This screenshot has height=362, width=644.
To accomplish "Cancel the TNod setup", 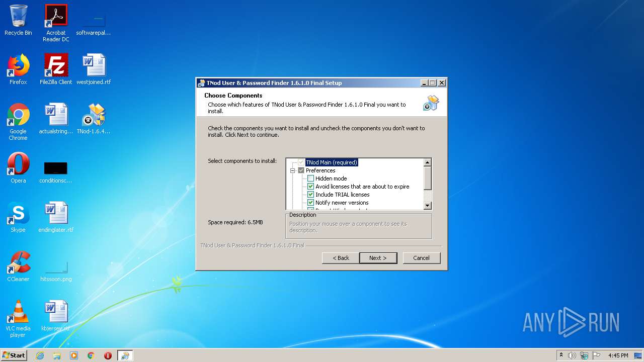I will click(422, 258).
